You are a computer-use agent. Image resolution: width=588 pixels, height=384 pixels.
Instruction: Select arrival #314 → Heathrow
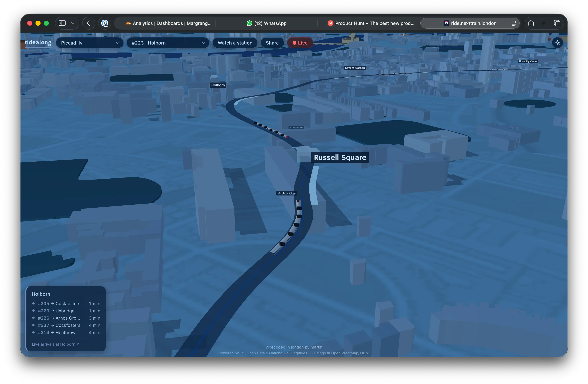coord(66,332)
